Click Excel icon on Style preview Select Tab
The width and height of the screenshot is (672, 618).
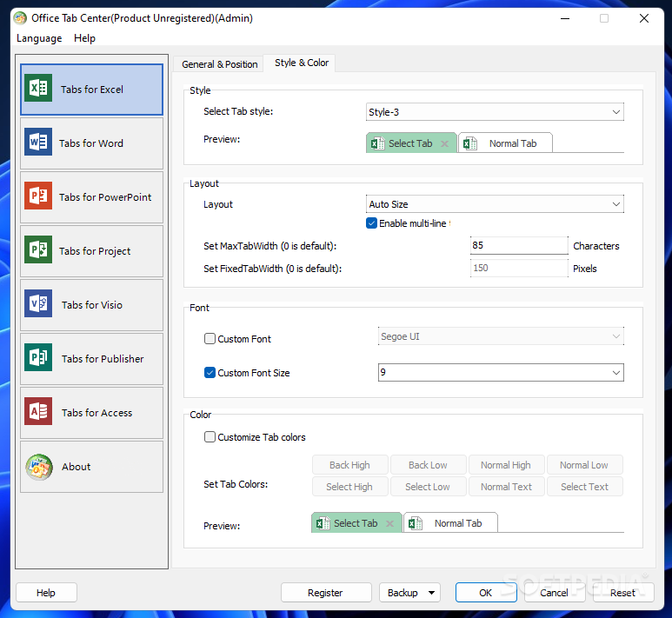tap(377, 143)
